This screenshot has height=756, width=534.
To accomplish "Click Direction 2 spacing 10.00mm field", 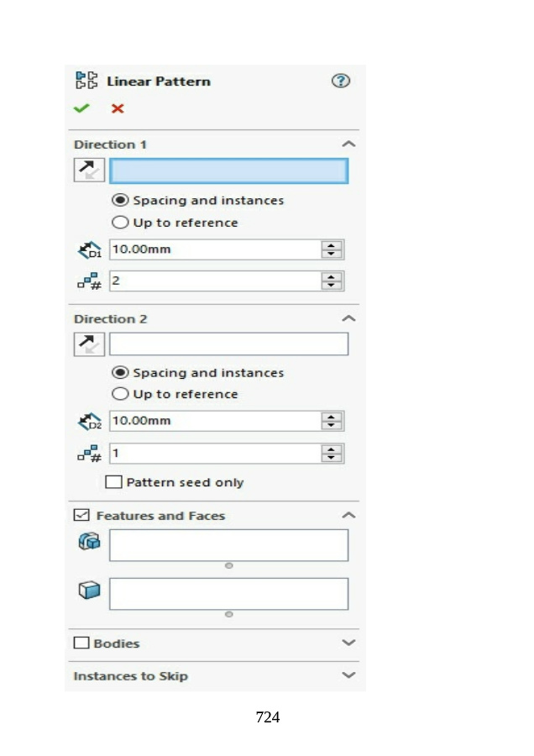I will tap(215, 421).
